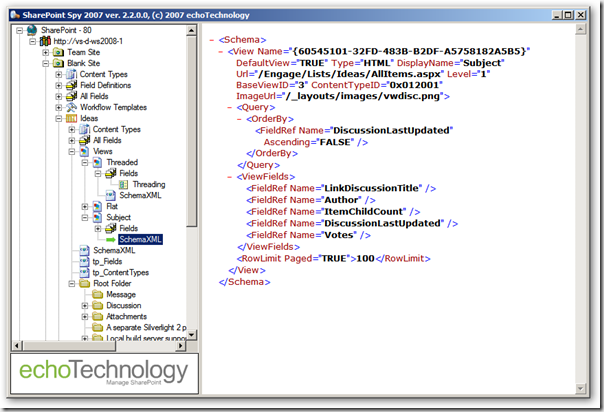
Task: Expand the Flat view node
Action: coord(85,206)
